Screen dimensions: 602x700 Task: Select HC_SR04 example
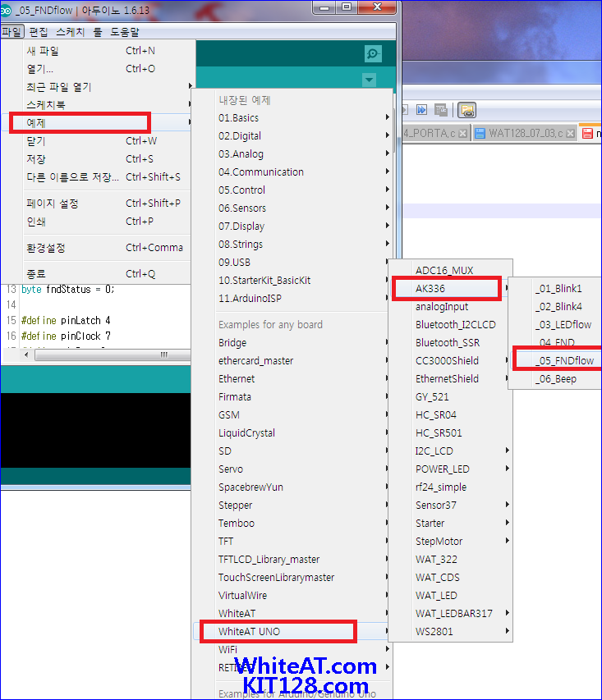pyautogui.click(x=451, y=414)
